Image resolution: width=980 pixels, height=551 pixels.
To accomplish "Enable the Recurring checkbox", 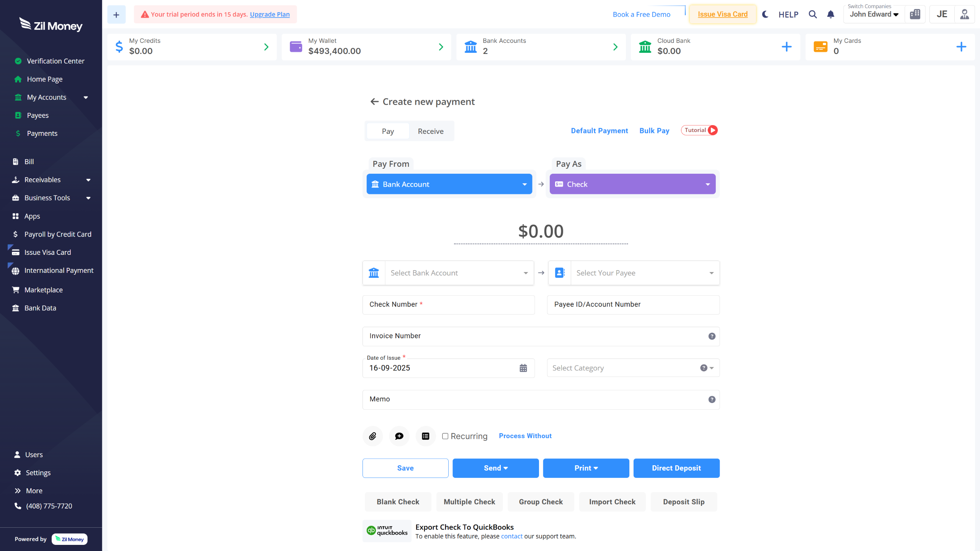I will (445, 436).
